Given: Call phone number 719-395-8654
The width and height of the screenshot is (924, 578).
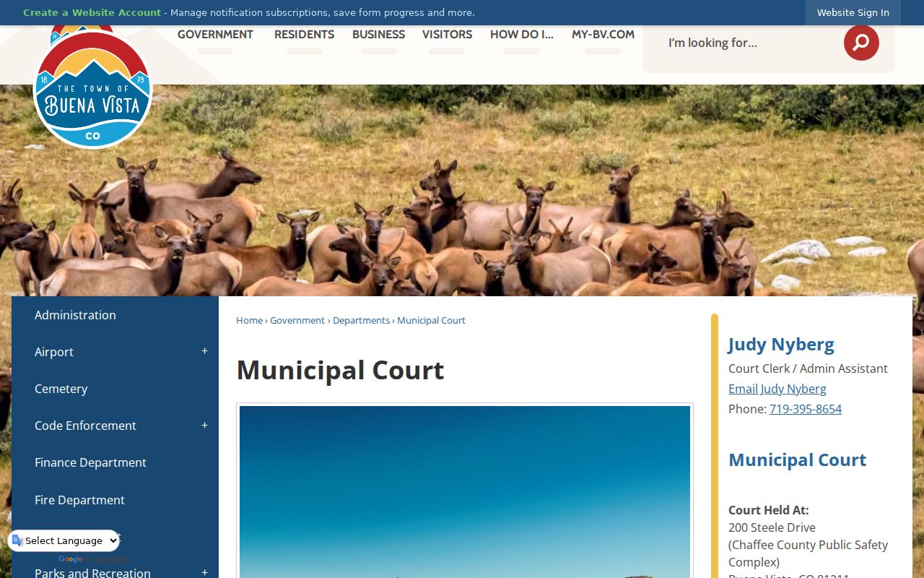Looking at the screenshot, I should (x=806, y=409).
